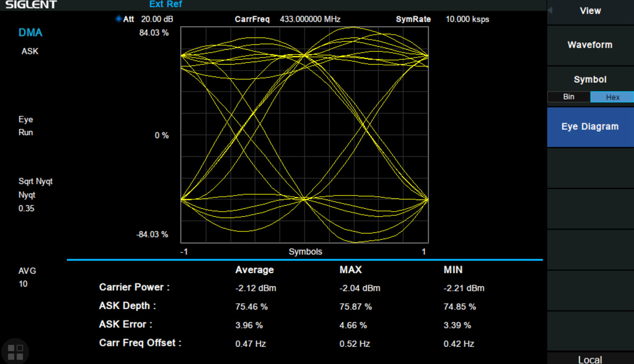Open the home grid icon bottom-left
Viewport: 634px width, 364px height.
coord(16,350)
